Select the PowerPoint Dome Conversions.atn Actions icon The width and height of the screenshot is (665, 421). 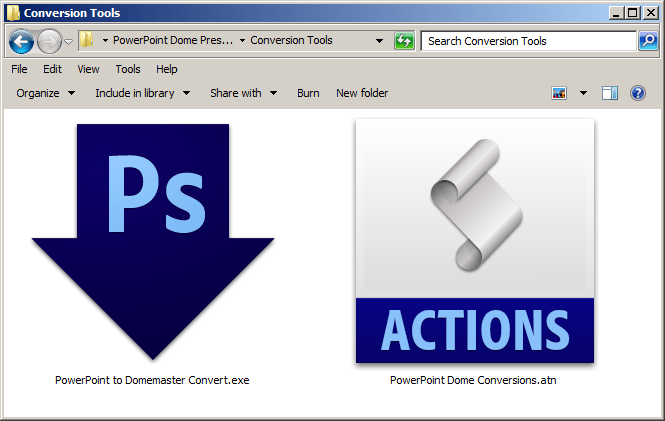point(475,240)
